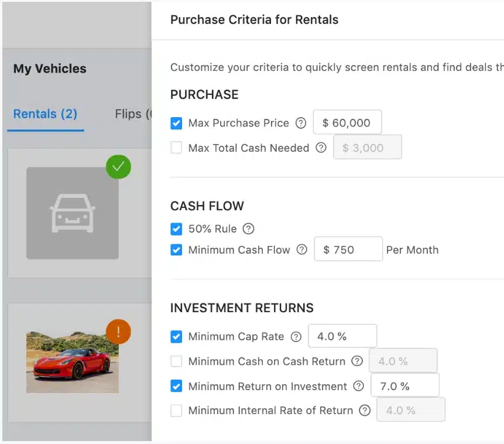Image resolution: width=504 pixels, height=444 pixels.
Task: Disable the 50% Rule checkbox
Action: pyautogui.click(x=176, y=228)
